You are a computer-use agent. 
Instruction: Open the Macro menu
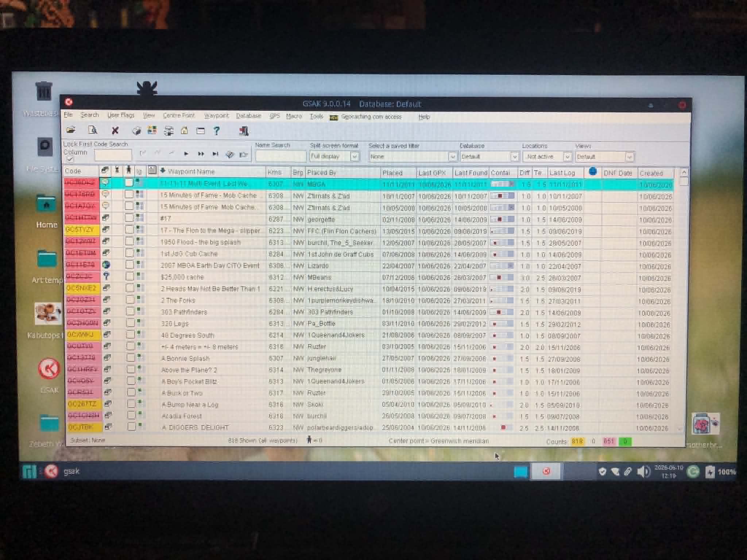(x=294, y=116)
